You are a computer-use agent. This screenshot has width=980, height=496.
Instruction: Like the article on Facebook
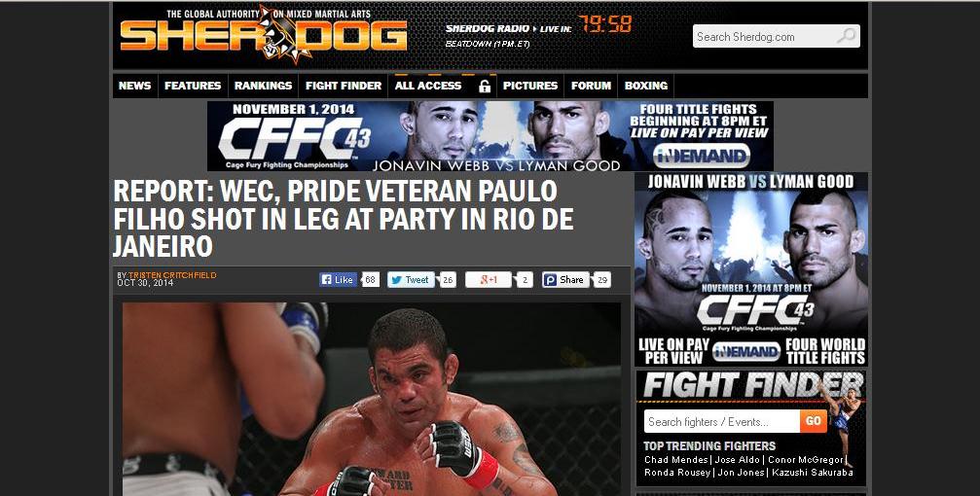[338, 280]
